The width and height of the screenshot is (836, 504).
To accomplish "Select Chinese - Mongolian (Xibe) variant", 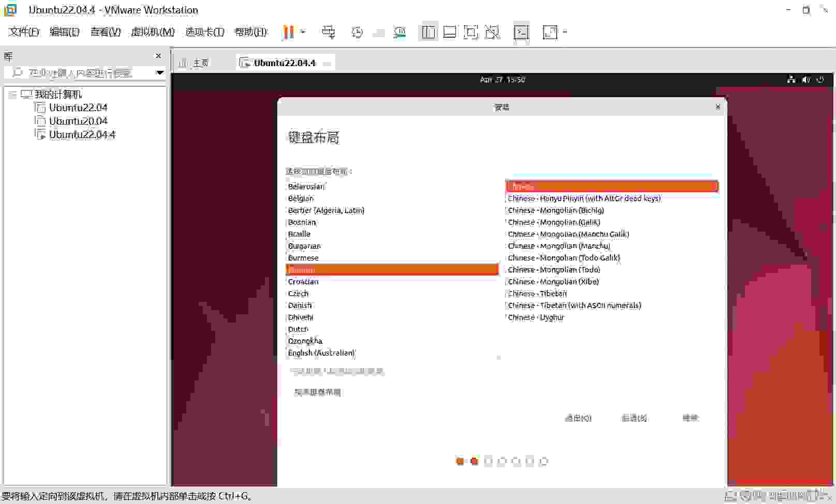I will (x=612, y=282).
